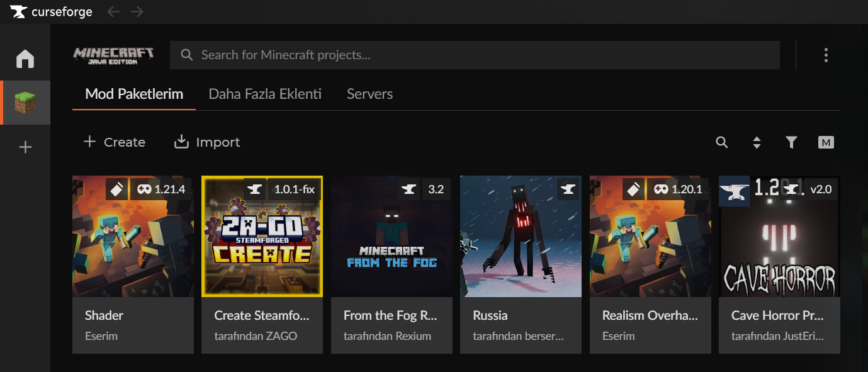Click the Shader title text

pos(104,315)
